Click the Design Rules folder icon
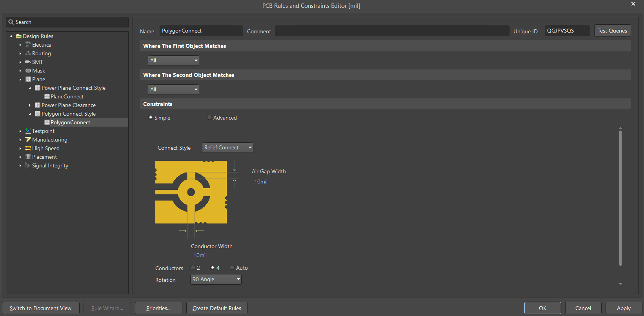The image size is (644, 316). tap(19, 36)
